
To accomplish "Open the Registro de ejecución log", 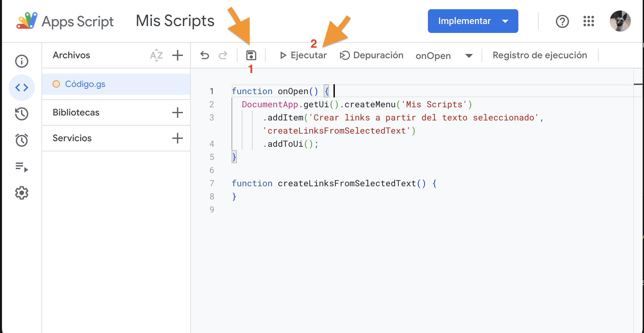I will coord(540,55).
